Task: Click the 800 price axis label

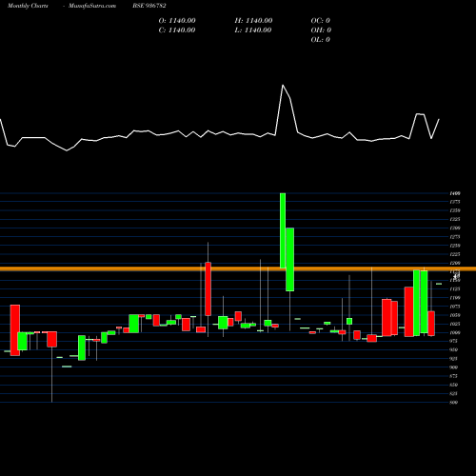Action: [x=454, y=403]
